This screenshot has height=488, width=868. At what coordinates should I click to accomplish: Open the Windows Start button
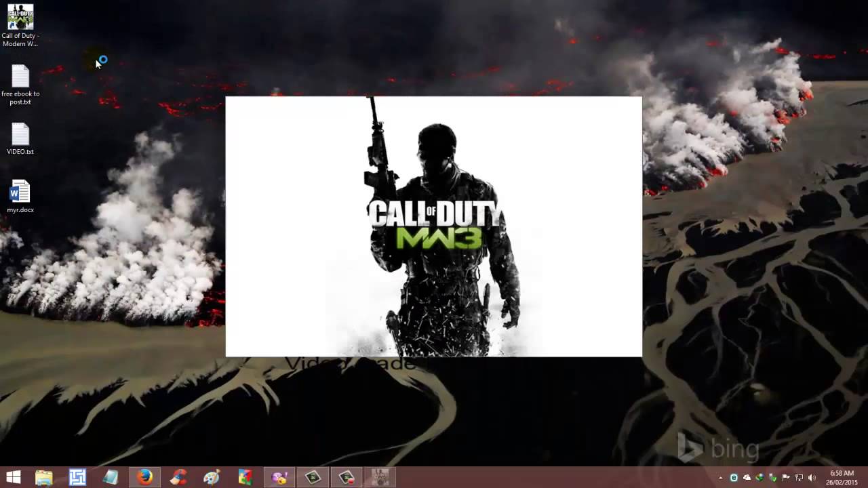click(x=13, y=477)
